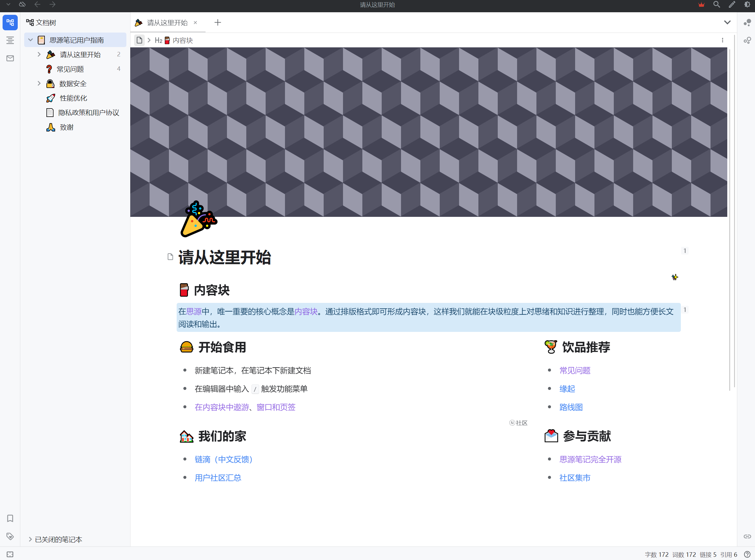Select the 请从这里开始 tab
The height and width of the screenshot is (560, 755).
coord(167,23)
